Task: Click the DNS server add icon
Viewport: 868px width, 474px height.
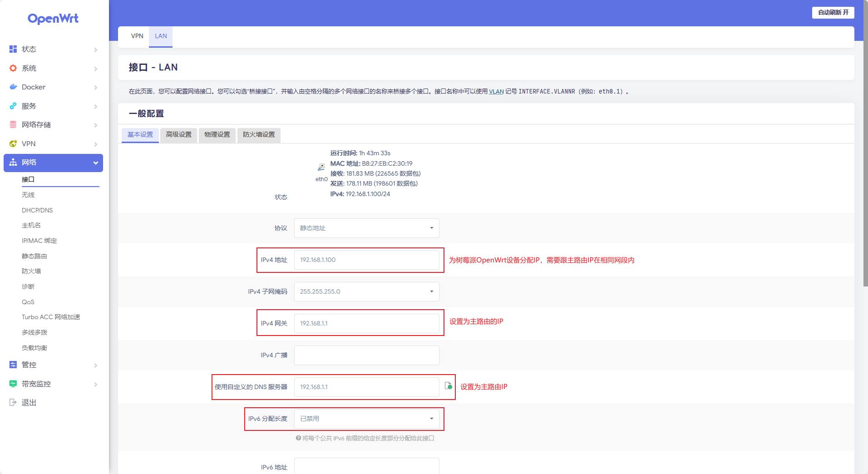Action: (x=449, y=386)
